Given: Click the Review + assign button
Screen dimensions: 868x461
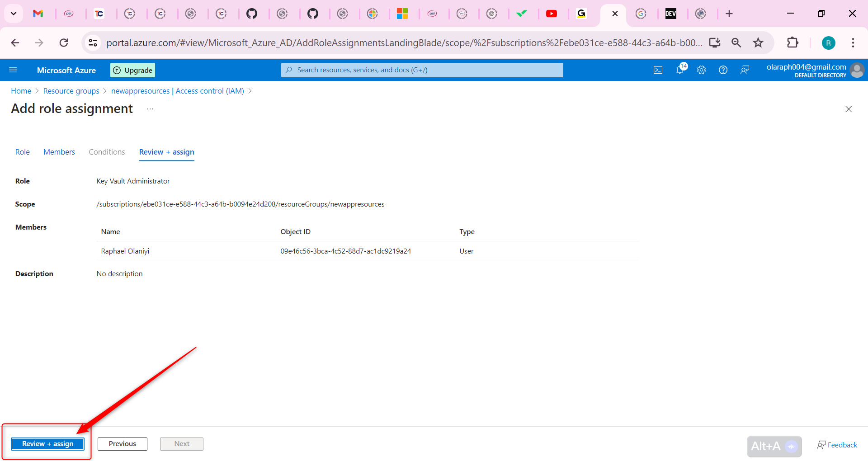Looking at the screenshot, I should [47, 444].
